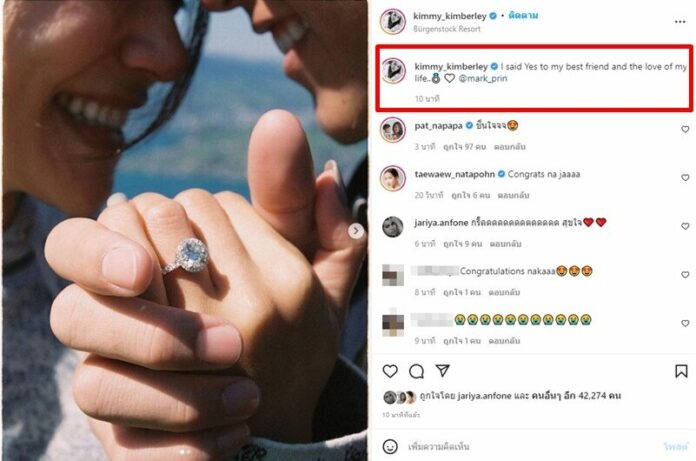Open the three-dot more options menu
The width and height of the screenshot is (696, 461).
point(680,22)
